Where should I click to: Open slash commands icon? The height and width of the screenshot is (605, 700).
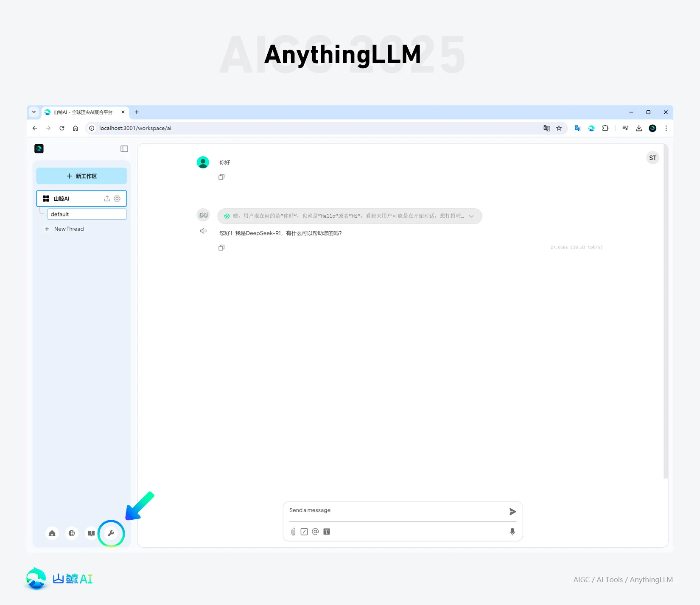[x=304, y=532]
